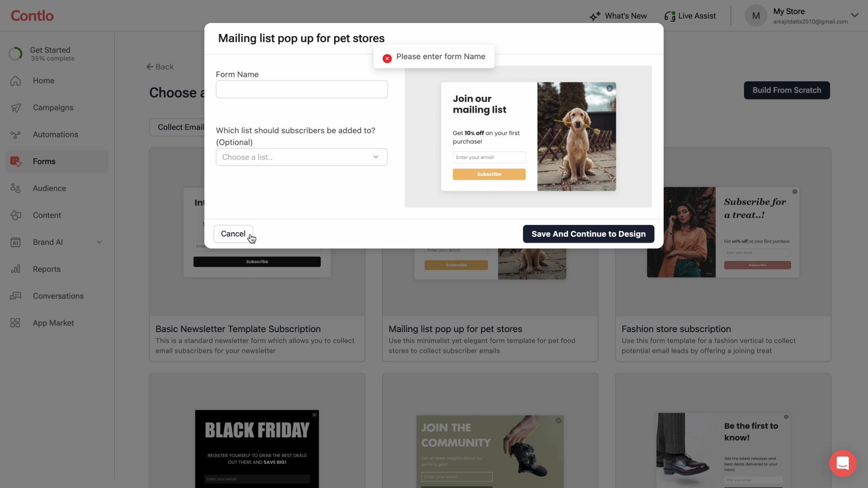Open Conversations section
The image size is (868, 488).
point(58,296)
